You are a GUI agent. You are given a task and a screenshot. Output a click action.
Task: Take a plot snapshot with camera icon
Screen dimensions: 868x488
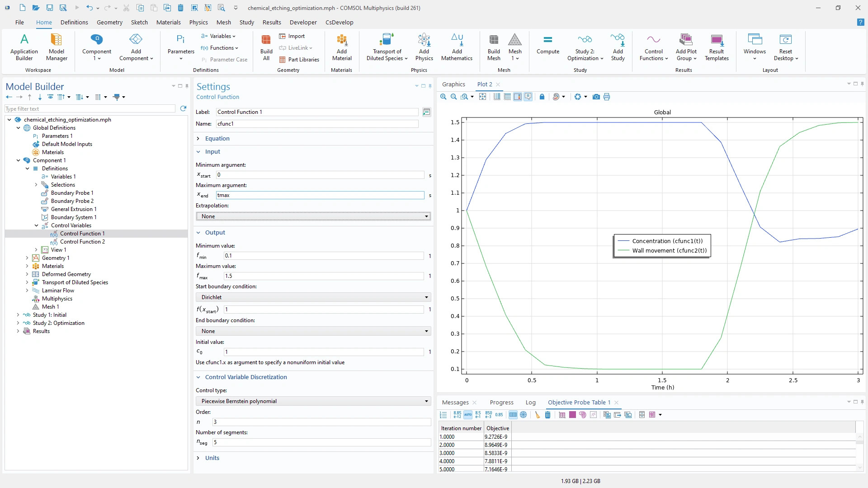pos(596,97)
